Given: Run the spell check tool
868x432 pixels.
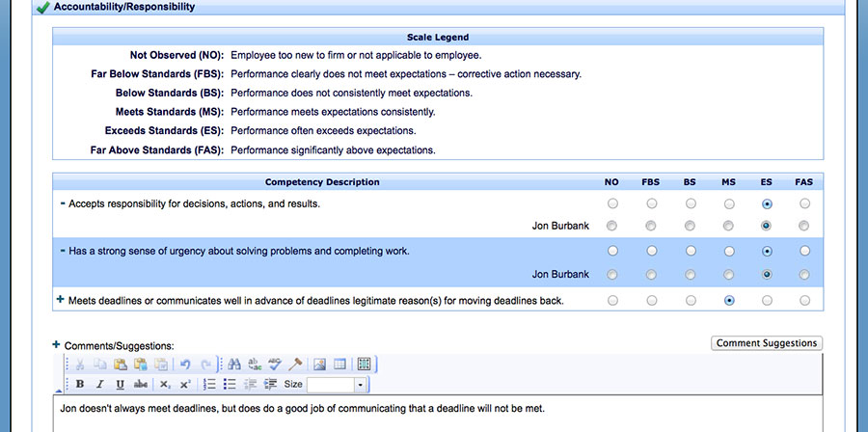Looking at the screenshot, I should coord(275,364).
